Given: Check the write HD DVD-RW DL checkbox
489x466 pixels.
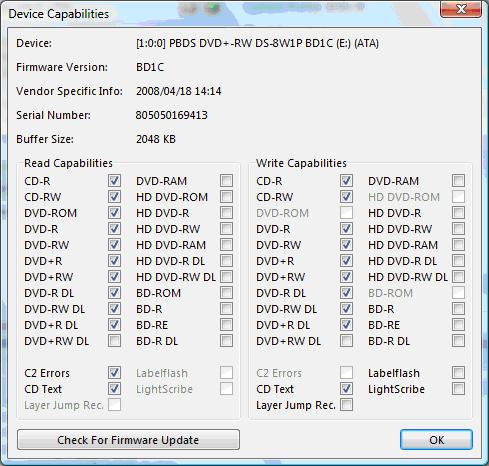Looking at the screenshot, I should coord(458,277).
